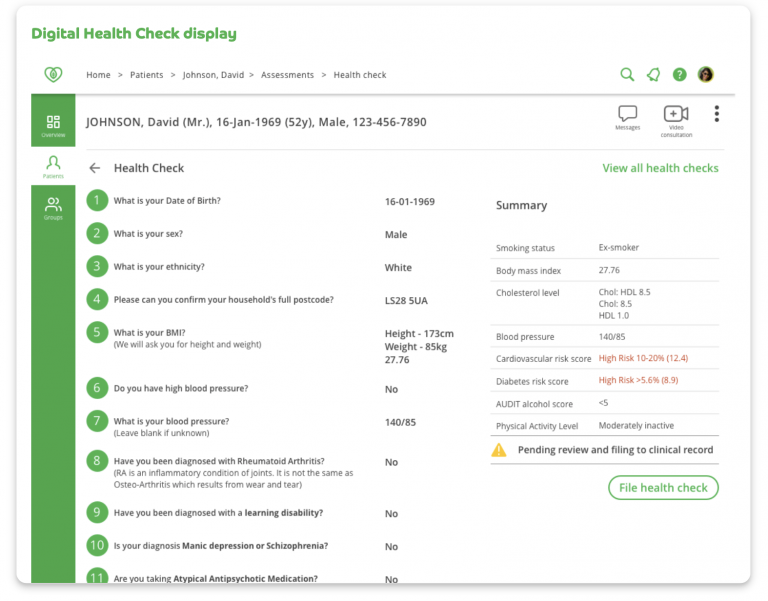Open Groups in the sidebar
The image size is (768, 601).
point(53,207)
